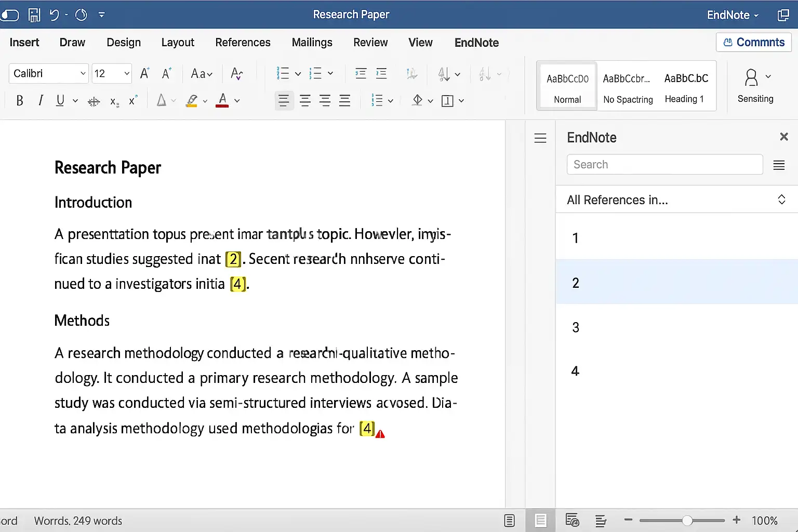Click the Sort icon
This screenshot has width=798, height=532.
[444, 74]
